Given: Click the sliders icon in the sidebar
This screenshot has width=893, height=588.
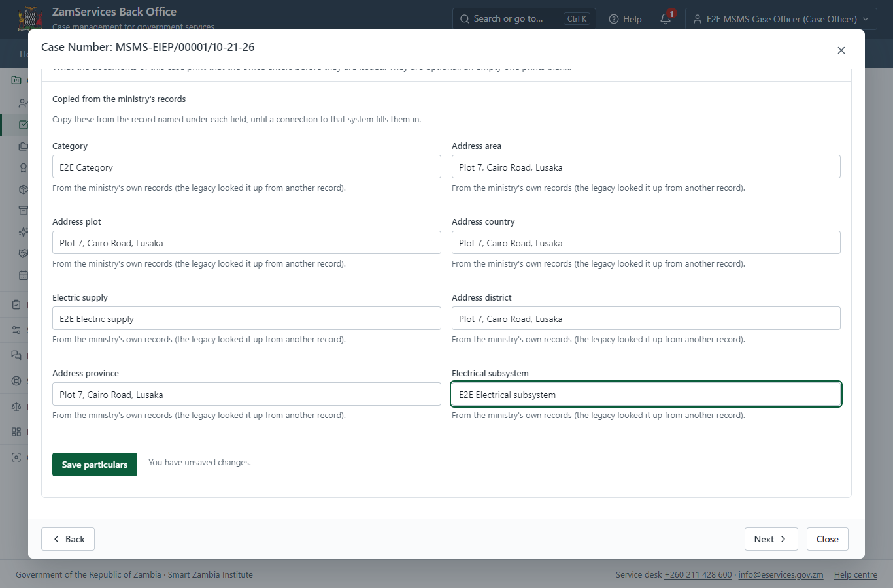Looking at the screenshot, I should [16, 330].
